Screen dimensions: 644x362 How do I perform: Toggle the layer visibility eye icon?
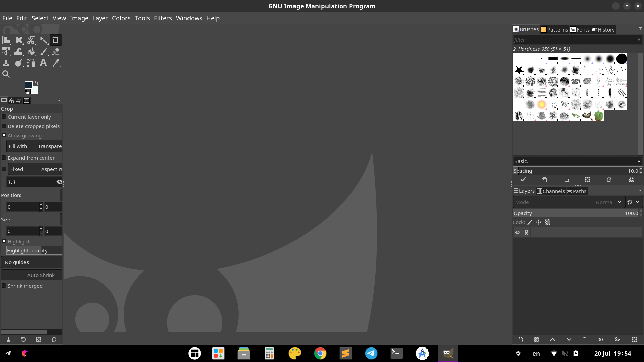coord(518,232)
